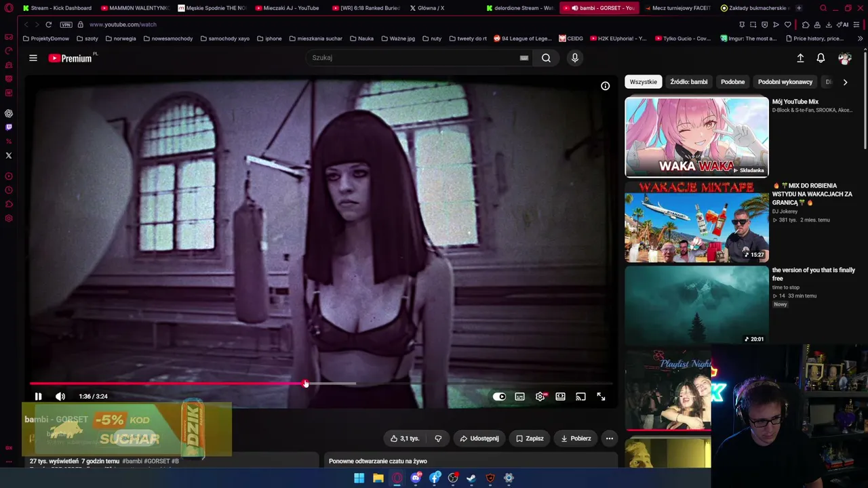Open the WAKA WAKA mix thumbnail
The height and width of the screenshot is (488, 868).
point(696,137)
